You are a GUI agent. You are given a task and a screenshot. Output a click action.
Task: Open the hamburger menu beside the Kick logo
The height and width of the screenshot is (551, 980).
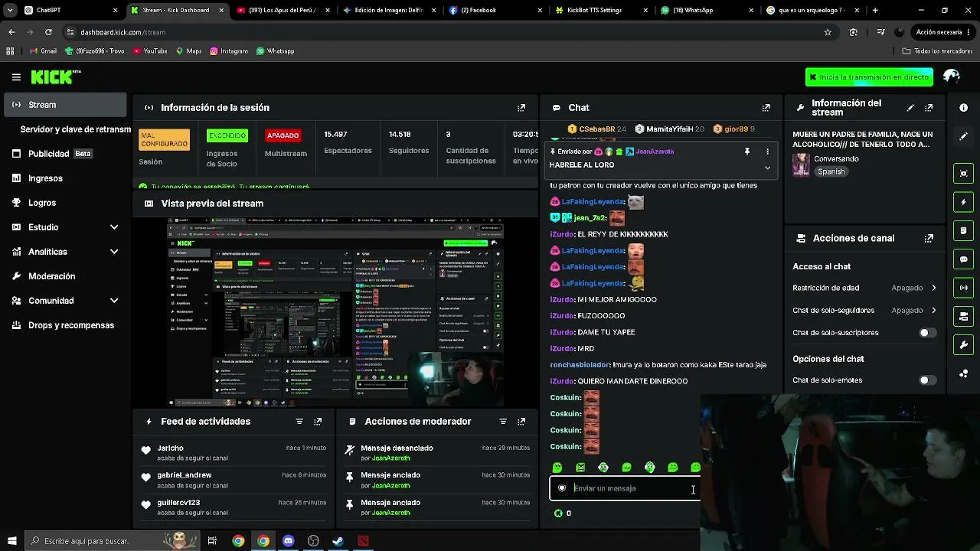pos(16,77)
